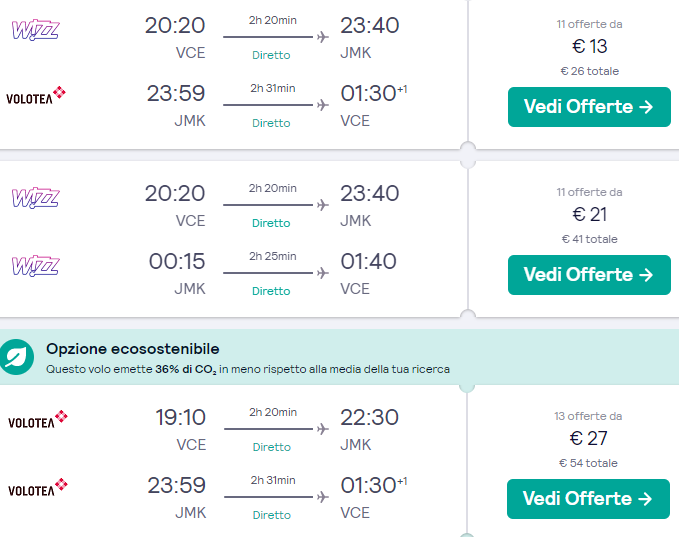Click the Volotea logo on the €13 itinerary
Screen dimensions: 679x537
[37, 96]
